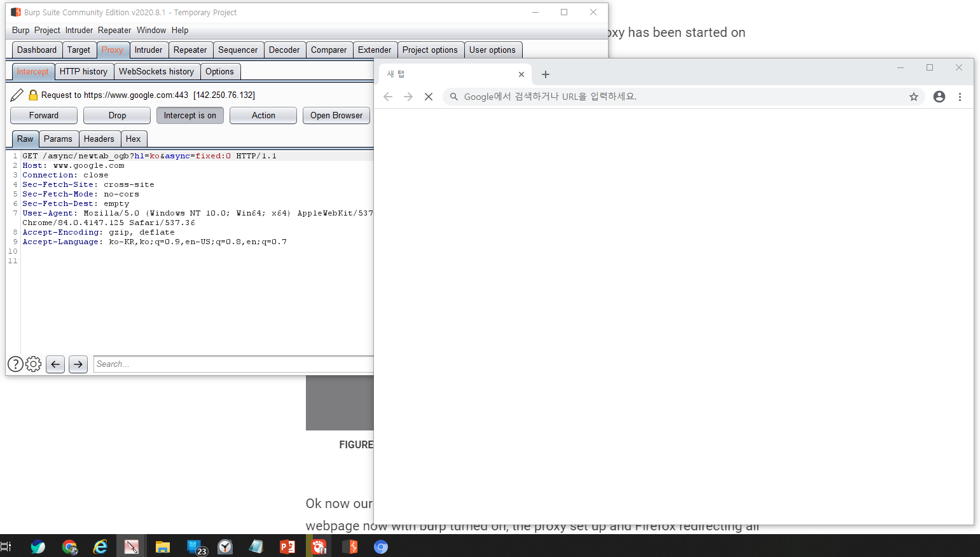Switch to the Repeater tool tab
The width and height of the screenshot is (980, 557).
[190, 50]
